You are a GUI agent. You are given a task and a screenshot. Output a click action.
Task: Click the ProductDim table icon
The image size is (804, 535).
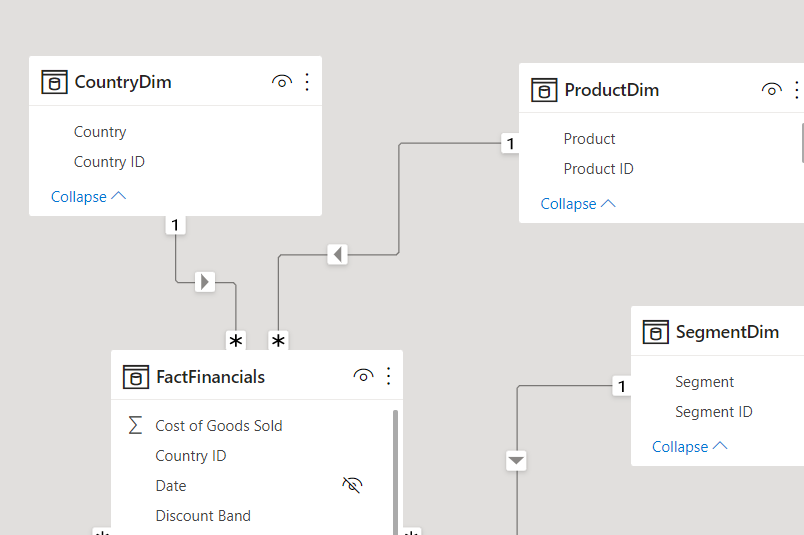point(544,90)
